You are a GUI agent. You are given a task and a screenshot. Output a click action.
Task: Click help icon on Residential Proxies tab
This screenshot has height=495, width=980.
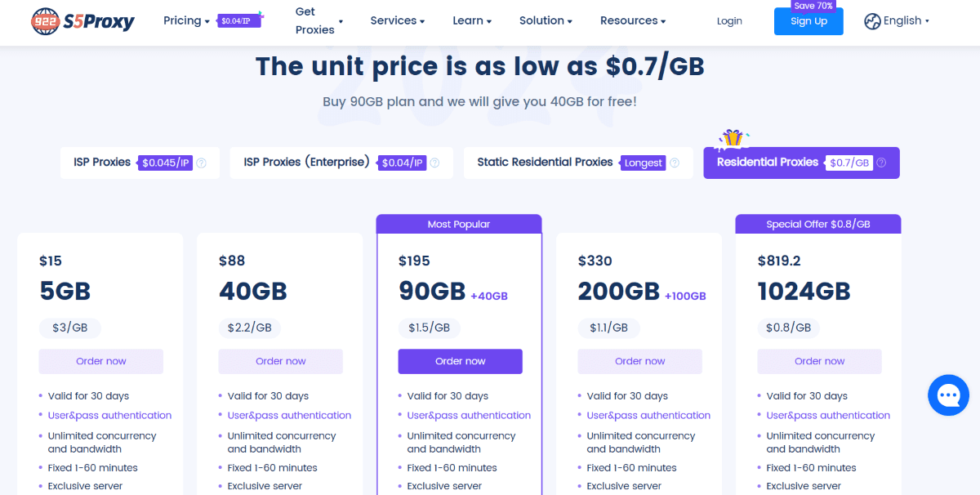pos(881,163)
